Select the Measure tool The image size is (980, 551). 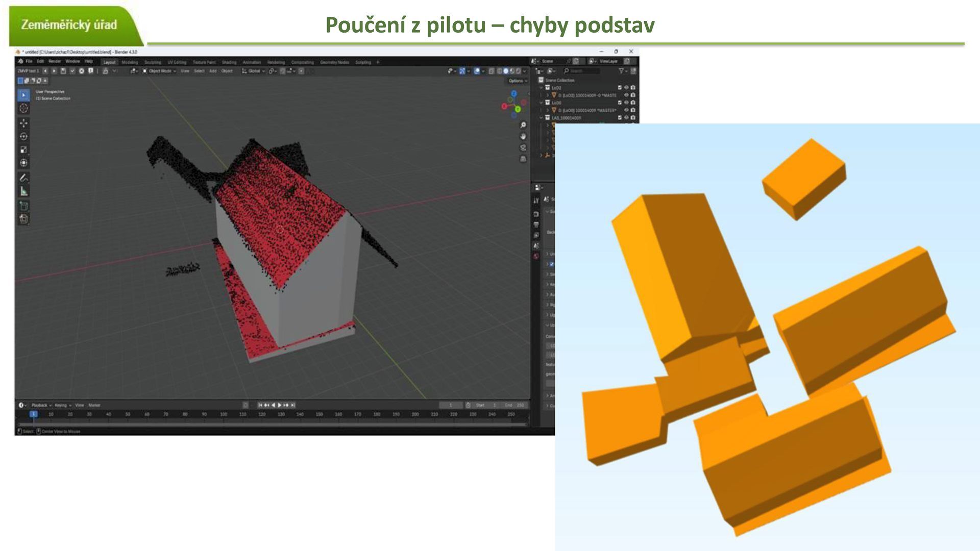click(23, 191)
